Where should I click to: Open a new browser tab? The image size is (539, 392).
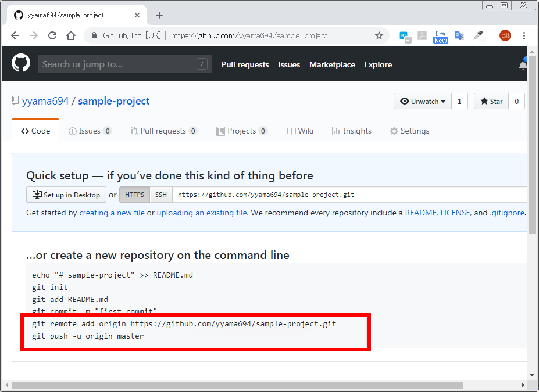[x=159, y=15]
